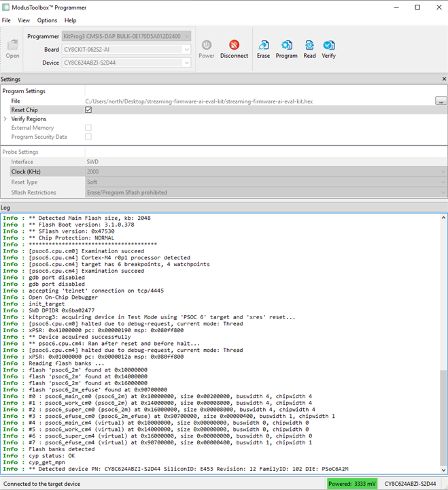The image size is (448, 490).
Task: Toggle the External Memory checkbox
Action: (x=88, y=127)
